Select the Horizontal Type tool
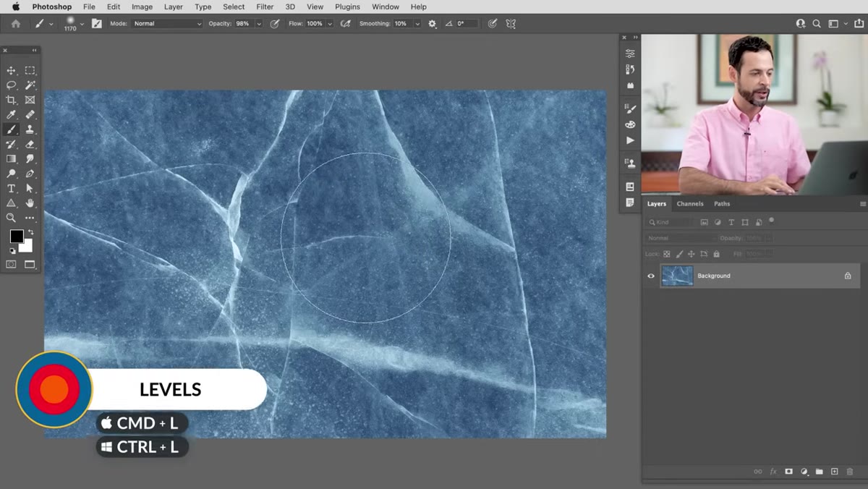Screen dimensions: 868x489 pyautogui.click(x=12, y=188)
